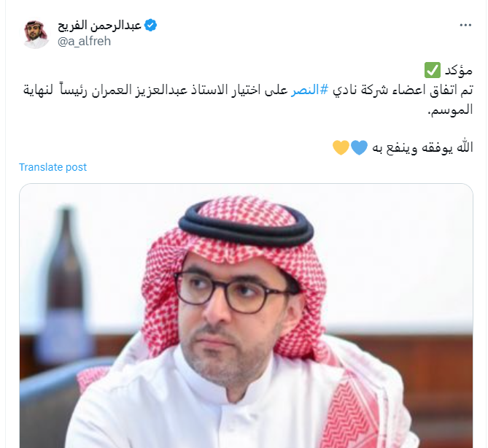Click the word مؤكد in the post
This screenshot has height=448, width=488.
pyautogui.click(x=458, y=71)
